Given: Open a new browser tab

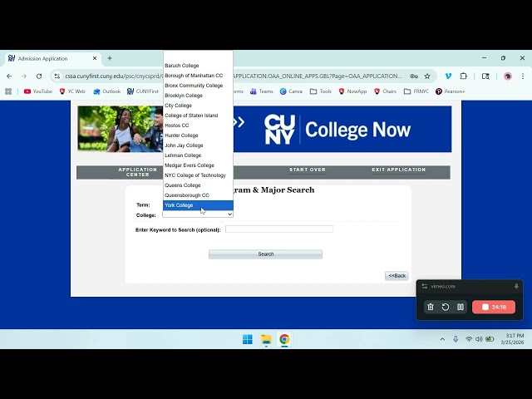Looking at the screenshot, I should [x=110, y=58].
